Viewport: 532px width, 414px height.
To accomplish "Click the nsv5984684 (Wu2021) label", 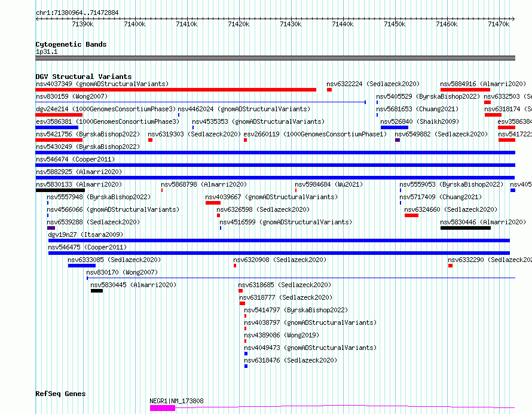I will point(329,184).
